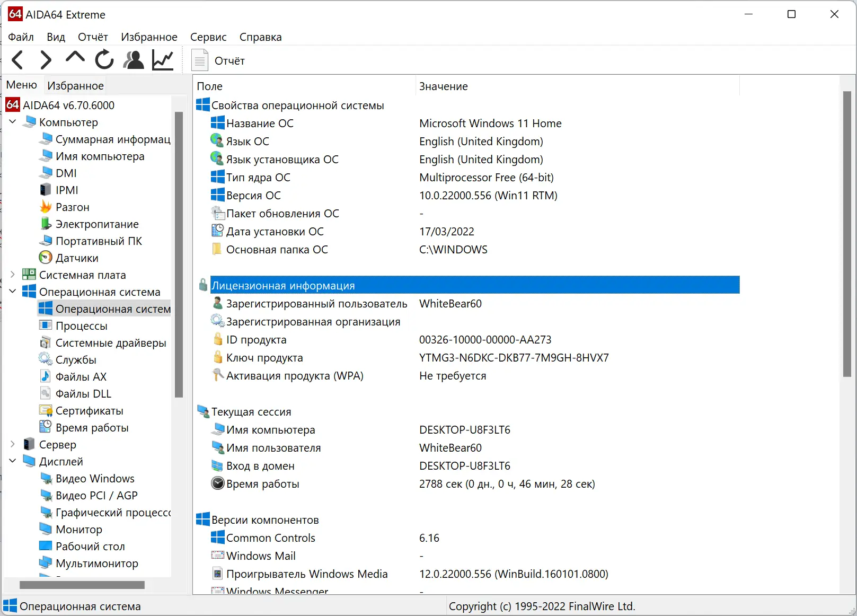Open the Справка menu
The height and width of the screenshot is (616, 857).
(260, 37)
